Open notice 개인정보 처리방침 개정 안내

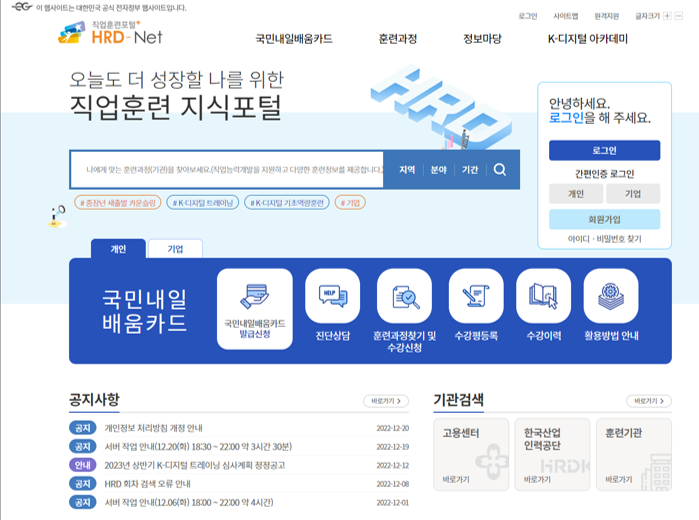click(153, 428)
